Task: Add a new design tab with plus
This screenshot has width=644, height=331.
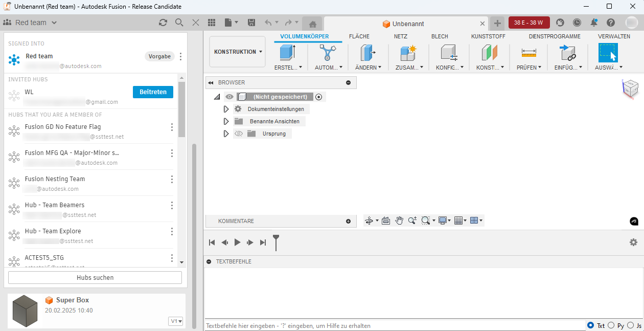Action: tap(497, 24)
